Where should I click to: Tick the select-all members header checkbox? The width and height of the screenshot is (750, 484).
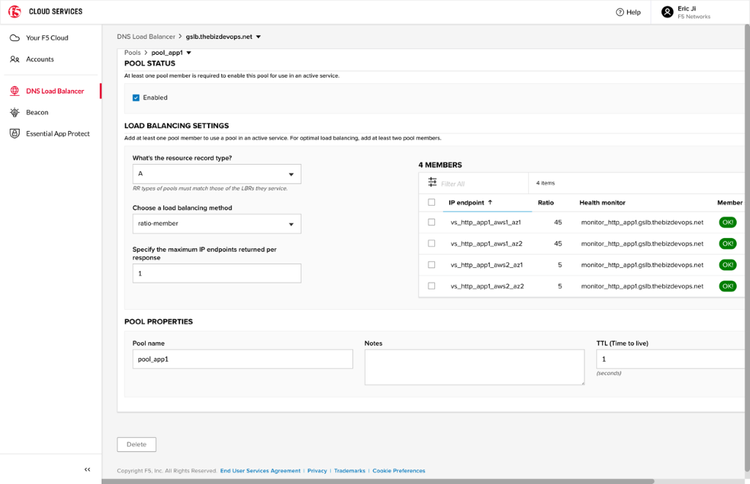tap(431, 202)
